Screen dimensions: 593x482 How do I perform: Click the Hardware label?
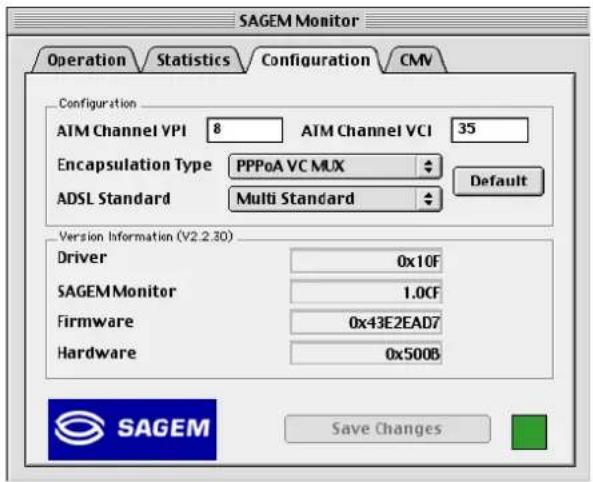pyautogui.click(x=96, y=353)
